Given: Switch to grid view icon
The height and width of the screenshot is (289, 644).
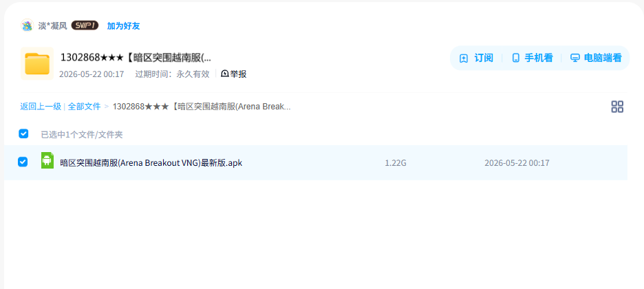Looking at the screenshot, I should pos(617,107).
